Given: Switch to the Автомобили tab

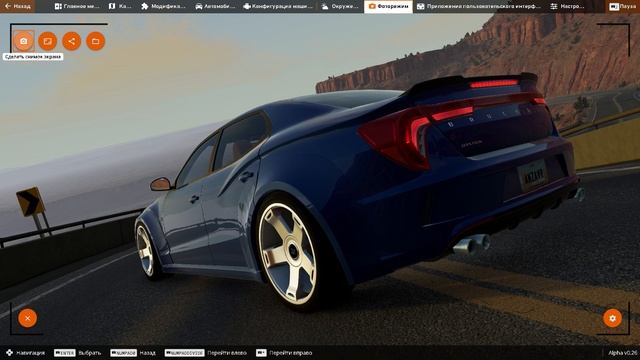Looking at the screenshot, I should [216, 6].
